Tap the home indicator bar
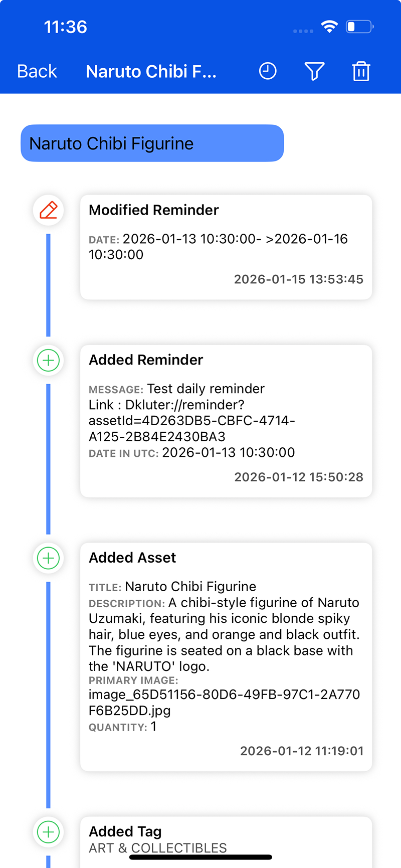Viewport: 401px width, 868px height. pyautogui.click(x=200, y=857)
